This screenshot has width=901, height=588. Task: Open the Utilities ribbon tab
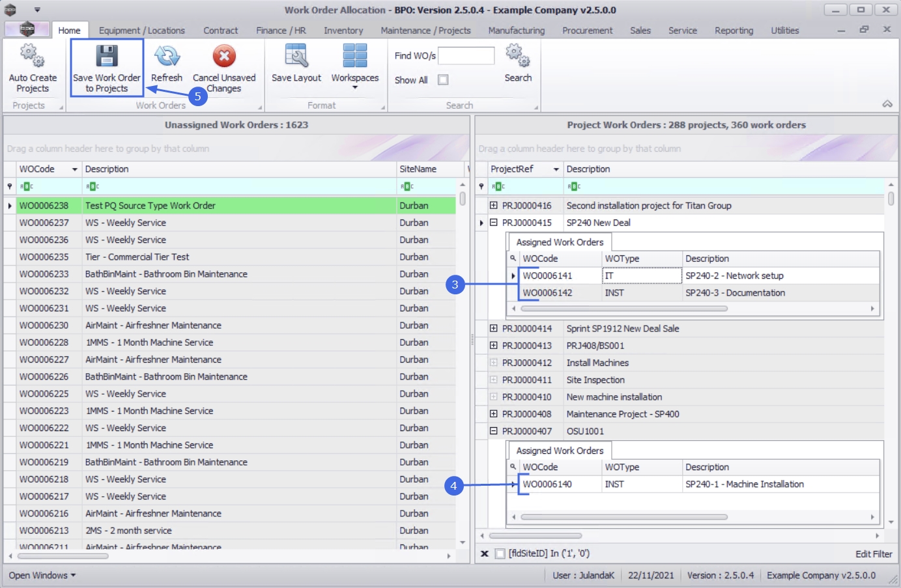[x=785, y=30]
